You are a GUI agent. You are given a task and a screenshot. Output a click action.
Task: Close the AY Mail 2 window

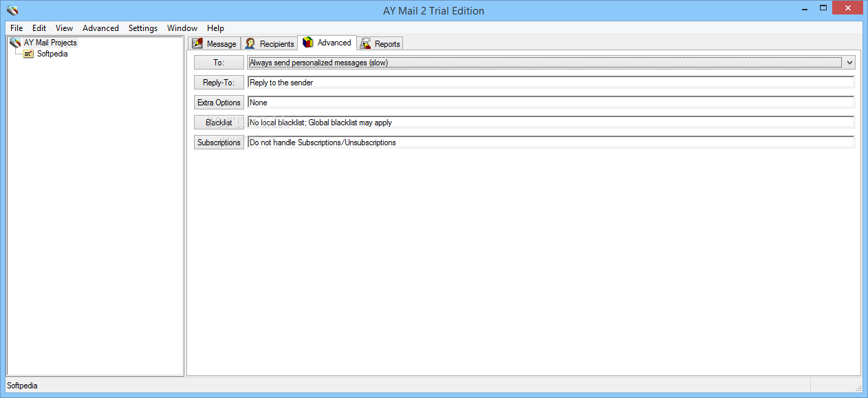tap(848, 8)
